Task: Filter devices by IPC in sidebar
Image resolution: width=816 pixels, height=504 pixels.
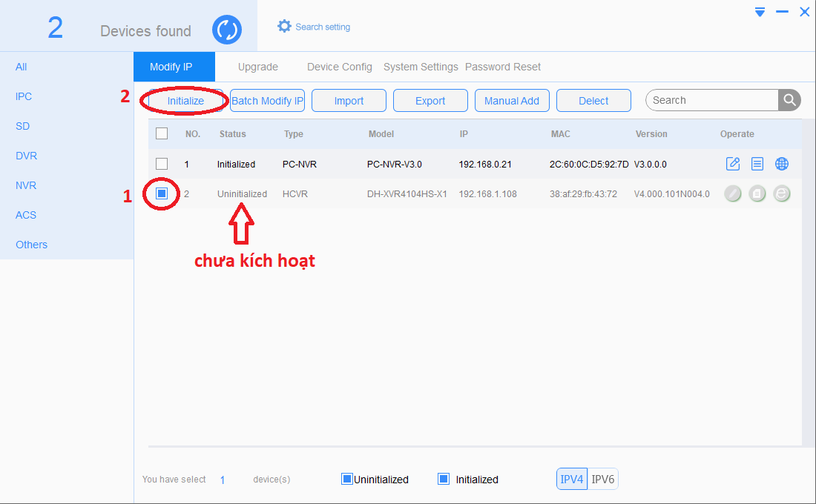Action: [x=24, y=96]
